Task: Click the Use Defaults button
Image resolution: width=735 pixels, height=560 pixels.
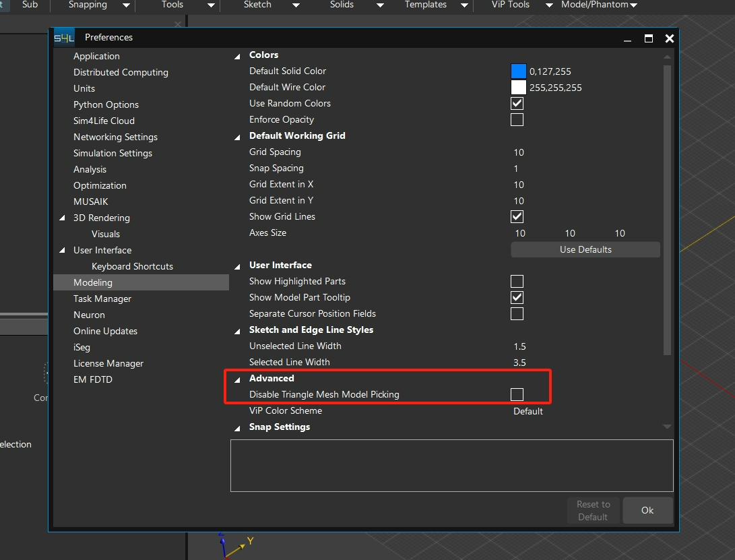Action: [x=585, y=249]
